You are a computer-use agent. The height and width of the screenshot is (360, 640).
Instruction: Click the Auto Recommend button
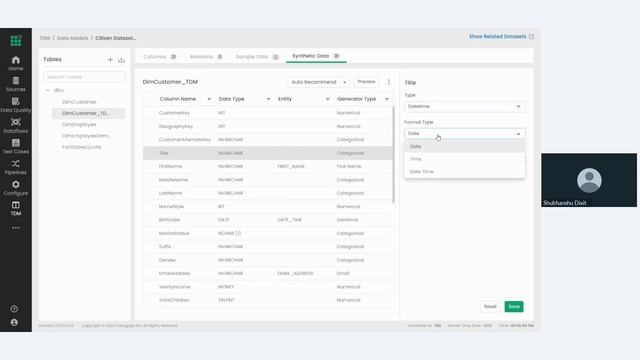pos(314,82)
